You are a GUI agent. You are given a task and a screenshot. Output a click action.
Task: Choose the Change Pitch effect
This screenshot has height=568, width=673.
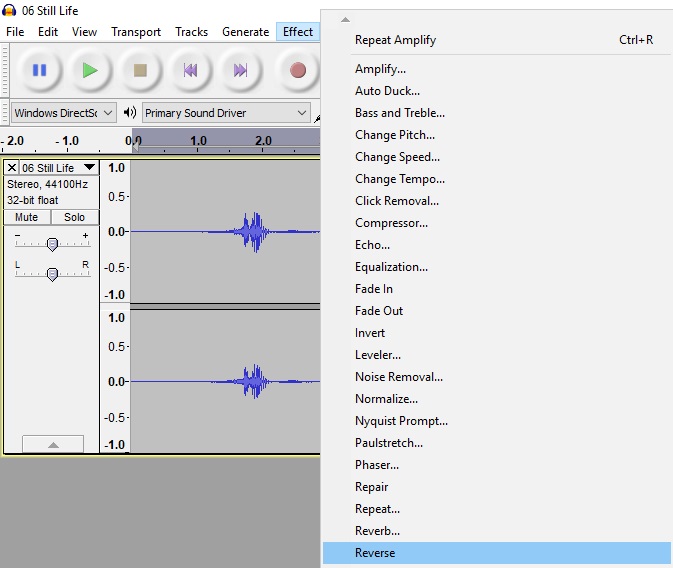pyautogui.click(x=395, y=135)
